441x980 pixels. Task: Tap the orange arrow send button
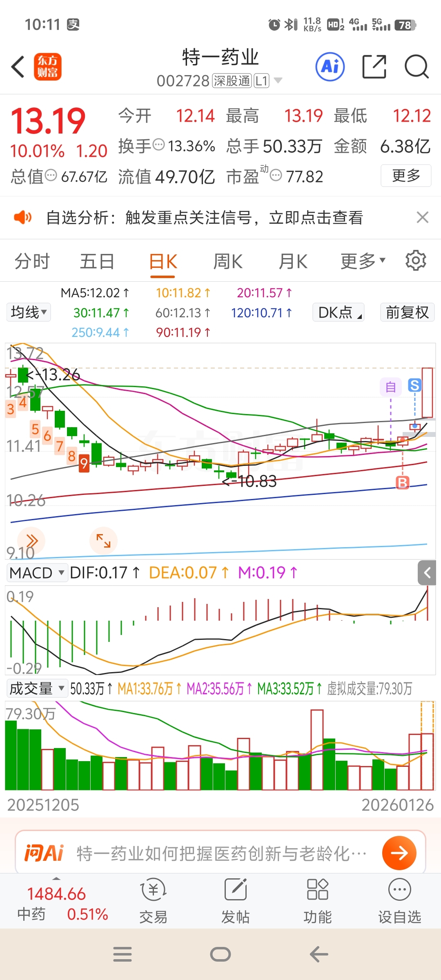point(399,853)
